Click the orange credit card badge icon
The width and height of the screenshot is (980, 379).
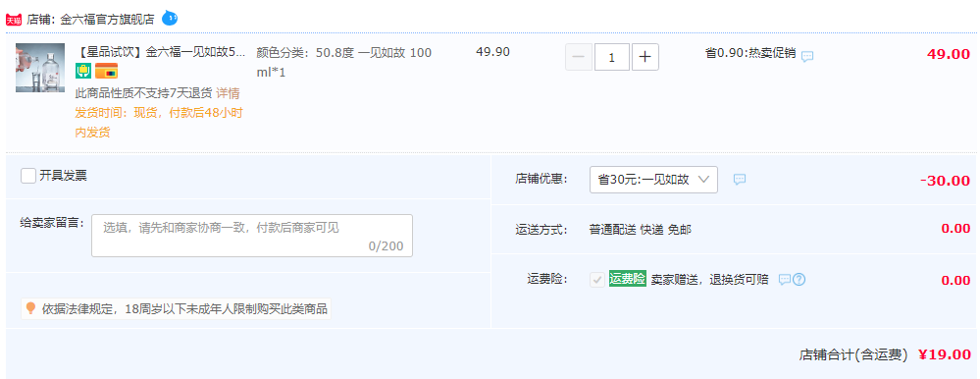click(x=106, y=71)
